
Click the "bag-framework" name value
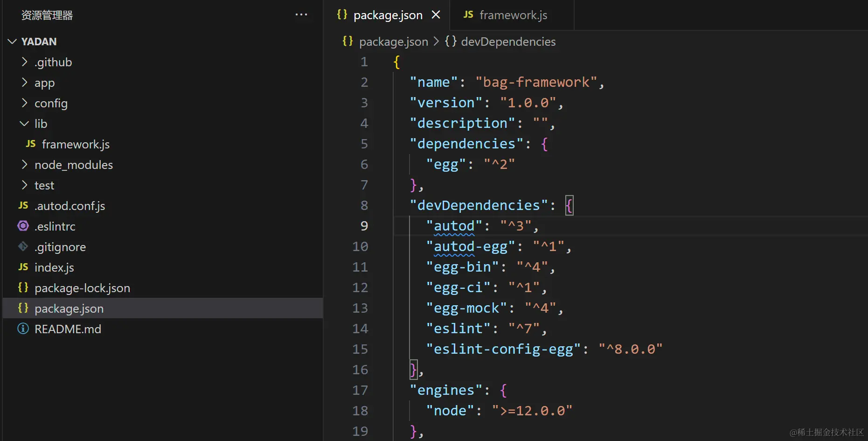tap(536, 82)
